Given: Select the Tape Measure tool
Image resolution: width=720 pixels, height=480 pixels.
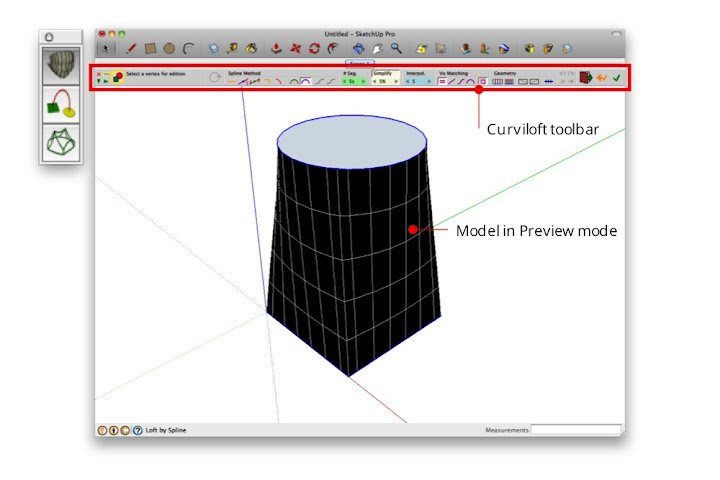Looking at the screenshot, I should click(232, 47).
